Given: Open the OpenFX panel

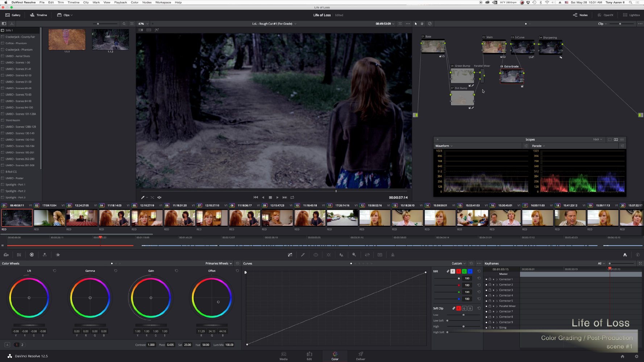Looking at the screenshot, I should pos(606,15).
